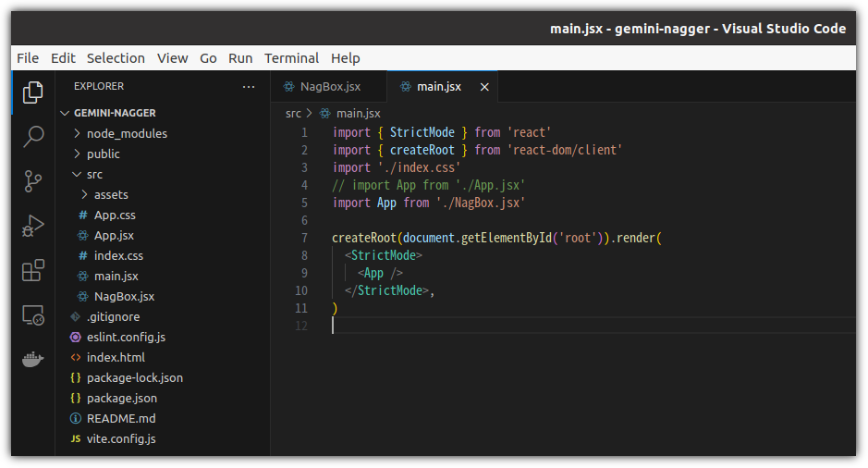Click the React icon on NagBox.jsx tab
The image size is (868, 468).
[x=288, y=86]
